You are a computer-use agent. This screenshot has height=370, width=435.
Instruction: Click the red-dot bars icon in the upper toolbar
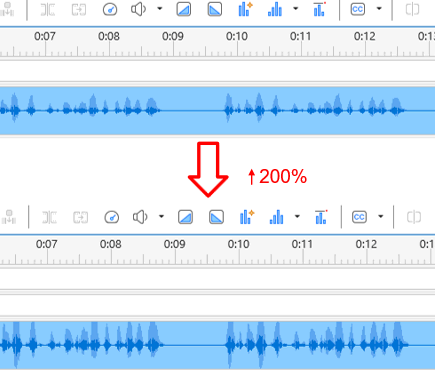coord(319,9)
